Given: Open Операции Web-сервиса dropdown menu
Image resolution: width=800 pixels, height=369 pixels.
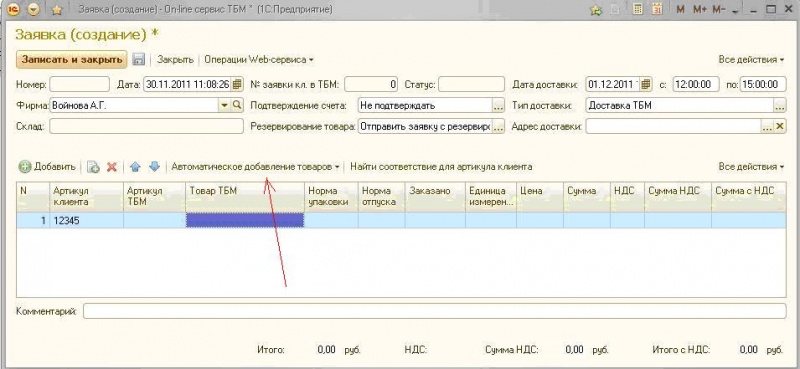Looking at the screenshot, I should click(x=259, y=60).
